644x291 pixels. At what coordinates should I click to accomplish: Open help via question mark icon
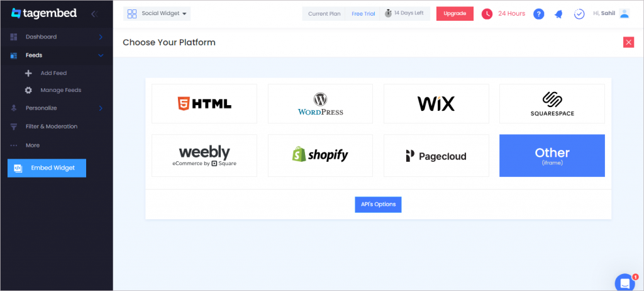coord(538,14)
